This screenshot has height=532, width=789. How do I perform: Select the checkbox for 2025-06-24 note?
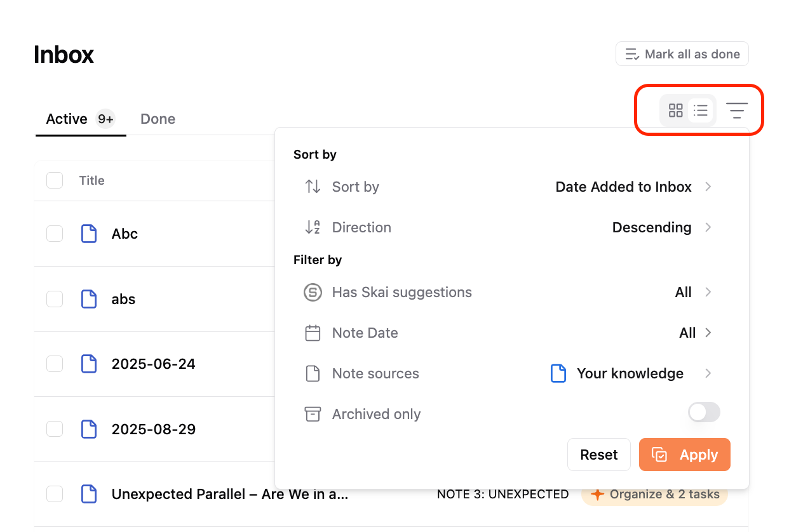pos(55,364)
